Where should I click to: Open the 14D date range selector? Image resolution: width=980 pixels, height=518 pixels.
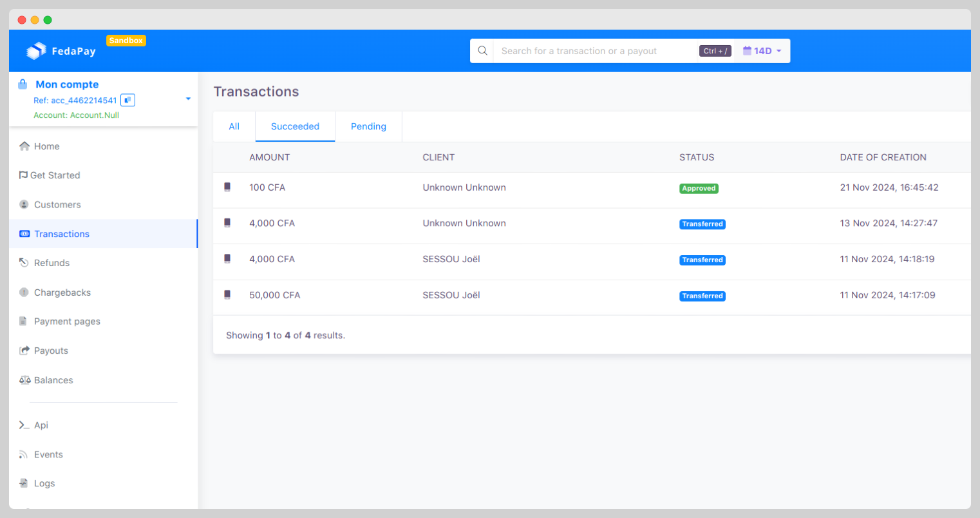click(762, 50)
